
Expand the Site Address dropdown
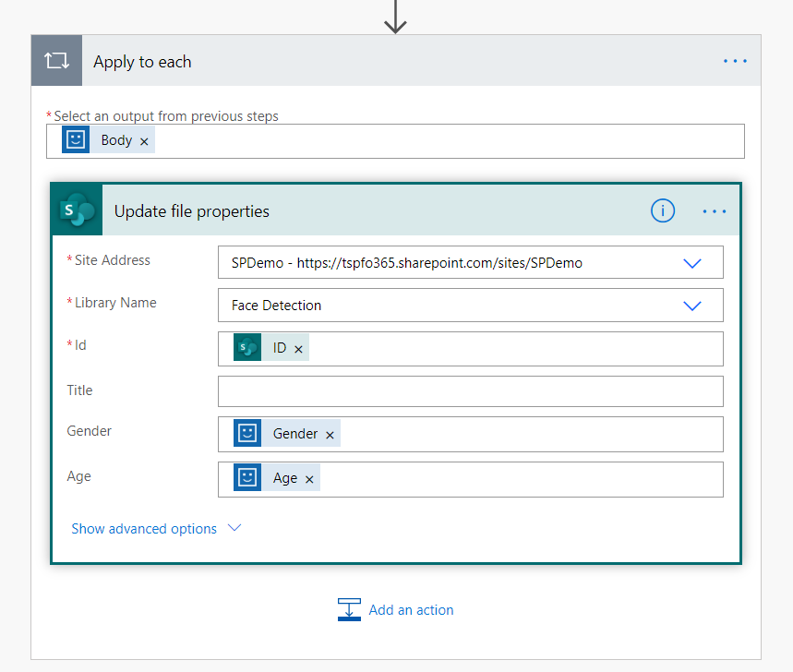[691, 263]
